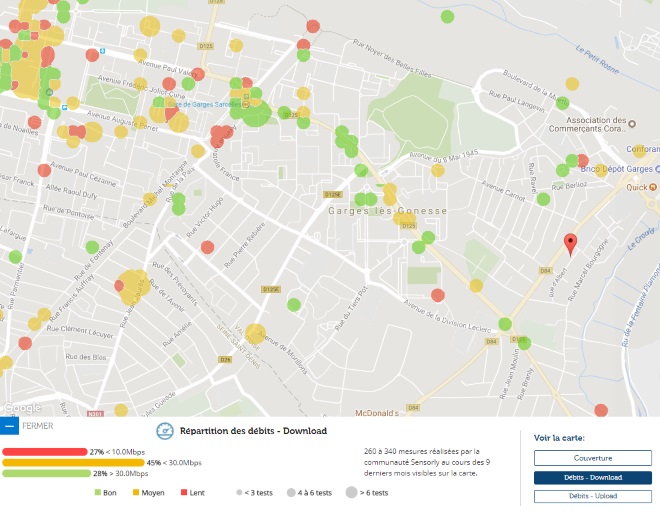Click the red 27% download bar
The width and height of the screenshot is (660, 517).
click(x=45, y=451)
